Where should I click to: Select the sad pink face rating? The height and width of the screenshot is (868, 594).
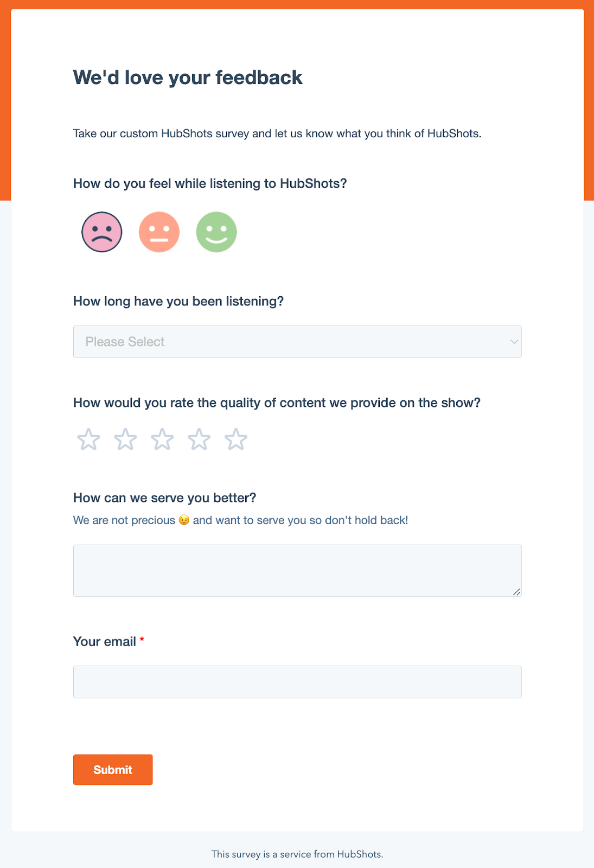tap(102, 232)
